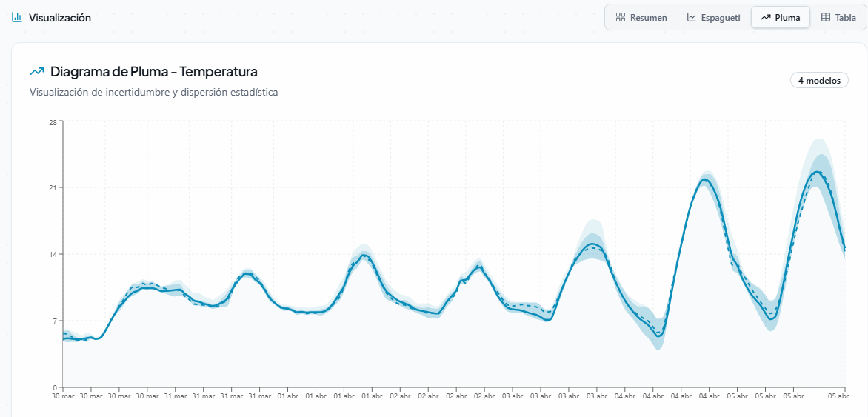Open the Espagueti view
This screenshot has height=417, width=868.
coord(713,17)
